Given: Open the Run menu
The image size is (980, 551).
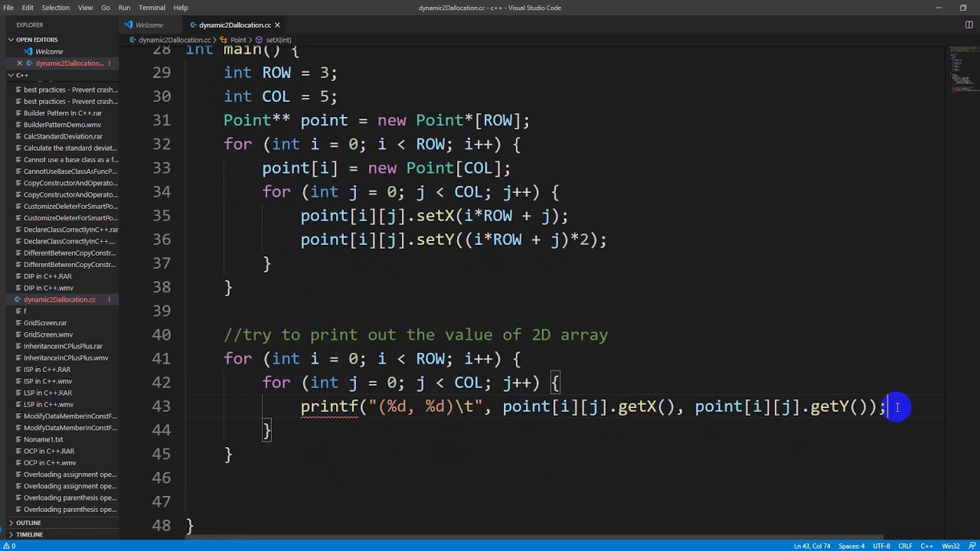Looking at the screenshot, I should point(124,8).
